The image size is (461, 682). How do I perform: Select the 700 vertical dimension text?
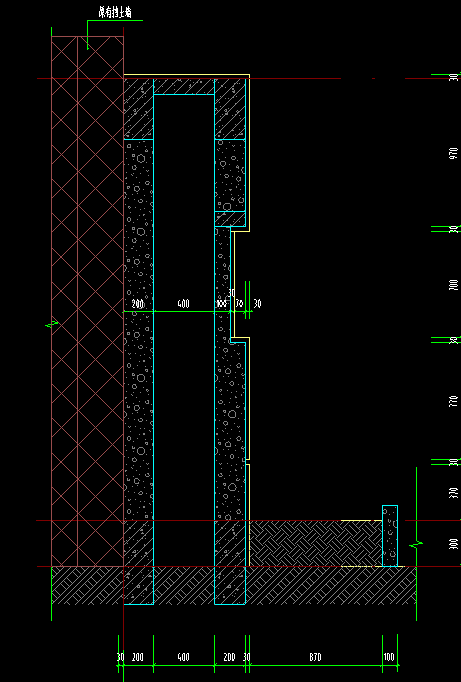454,285
